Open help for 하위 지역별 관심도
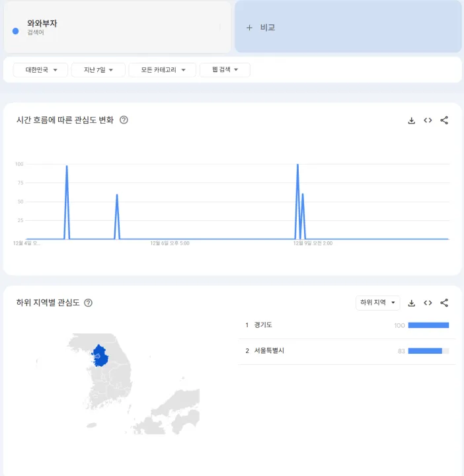Viewport: 464px width, 476px height. 89,303
